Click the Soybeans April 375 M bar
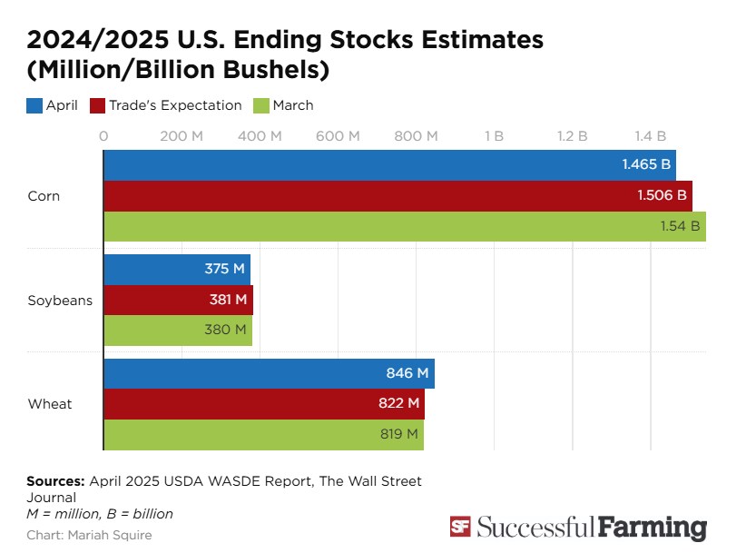The height and width of the screenshot is (553, 756). tap(176, 269)
